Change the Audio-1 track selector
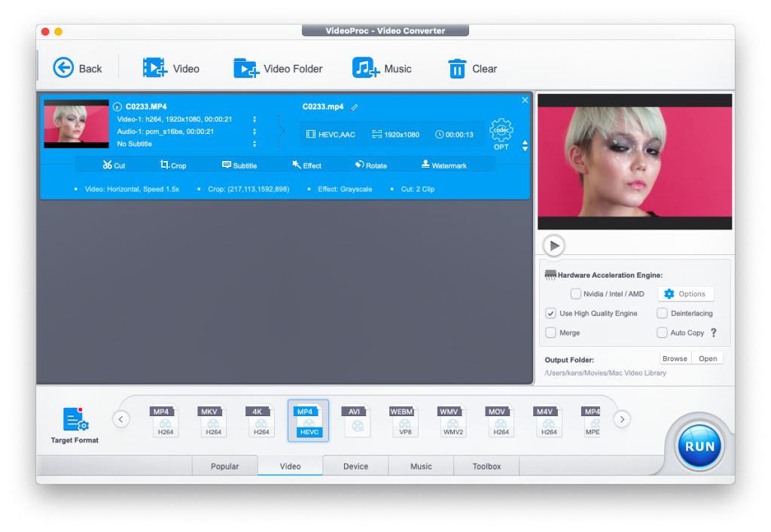The image size is (771, 532). pos(254,132)
